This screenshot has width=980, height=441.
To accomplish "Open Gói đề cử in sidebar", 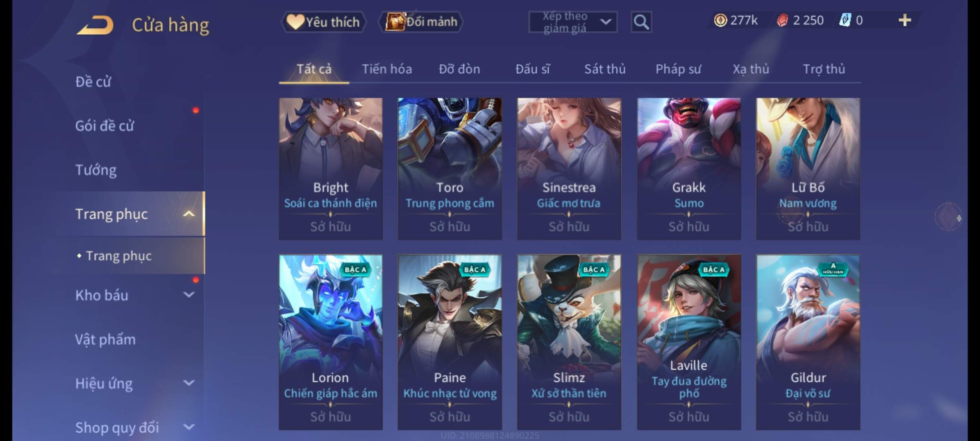I will tap(105, 126).
